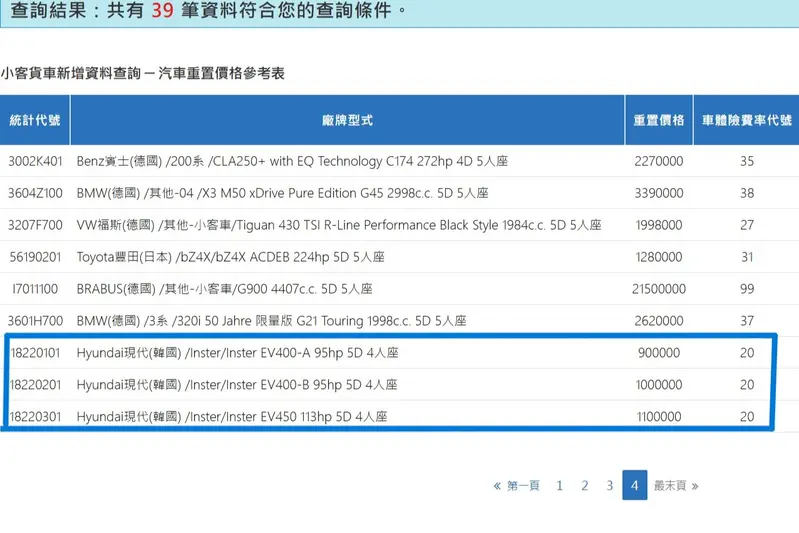The height and width of the screenshot is (533, 799).
Task: Open page 3 of results
Action: [609, 486]
